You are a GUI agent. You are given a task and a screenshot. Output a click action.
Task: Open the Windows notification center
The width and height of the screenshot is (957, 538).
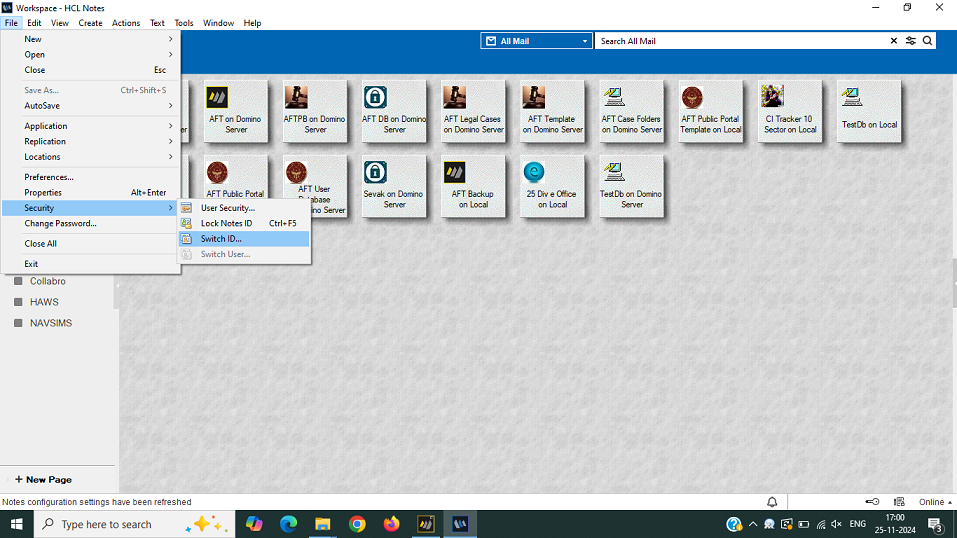(x=936, y=524)
